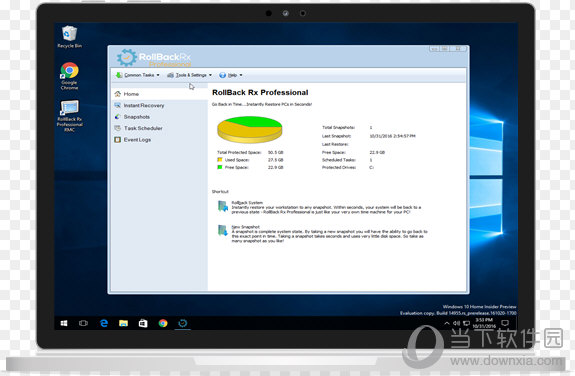Click the Last Snapshot date value

tap(392, 136)
